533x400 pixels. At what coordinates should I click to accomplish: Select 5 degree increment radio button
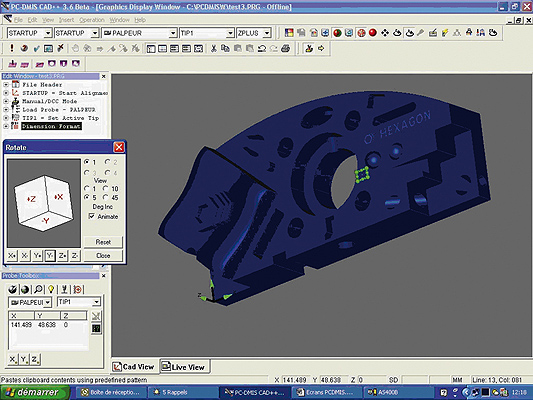click(x=87, y=197)
